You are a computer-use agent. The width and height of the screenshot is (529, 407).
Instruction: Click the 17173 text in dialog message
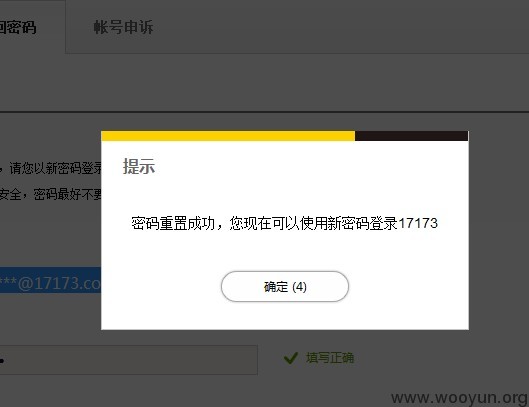click(418, 223)
